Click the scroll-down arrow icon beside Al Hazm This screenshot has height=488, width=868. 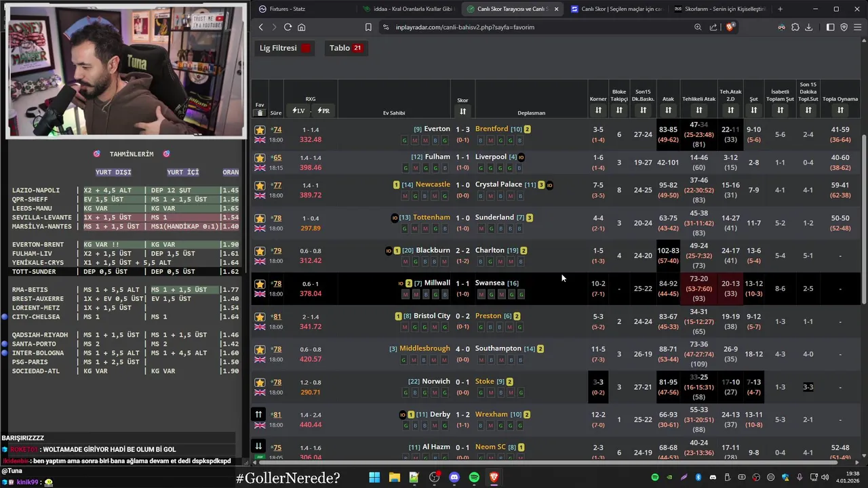[258, 446]
